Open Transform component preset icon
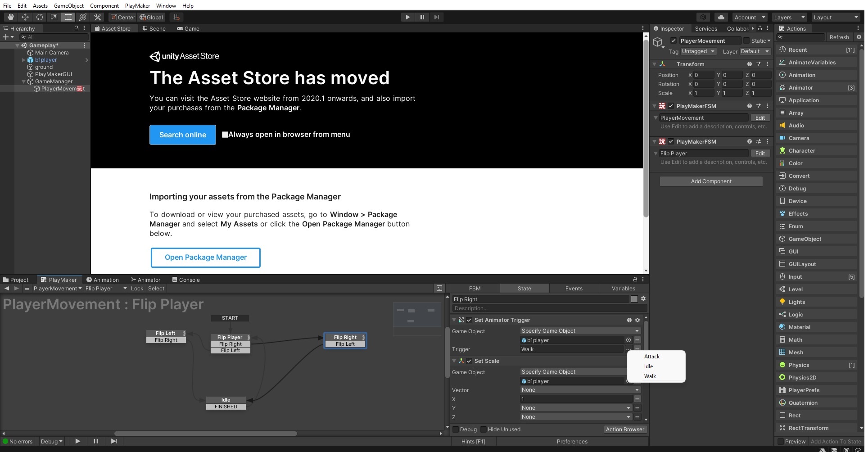 pos(759,64)
